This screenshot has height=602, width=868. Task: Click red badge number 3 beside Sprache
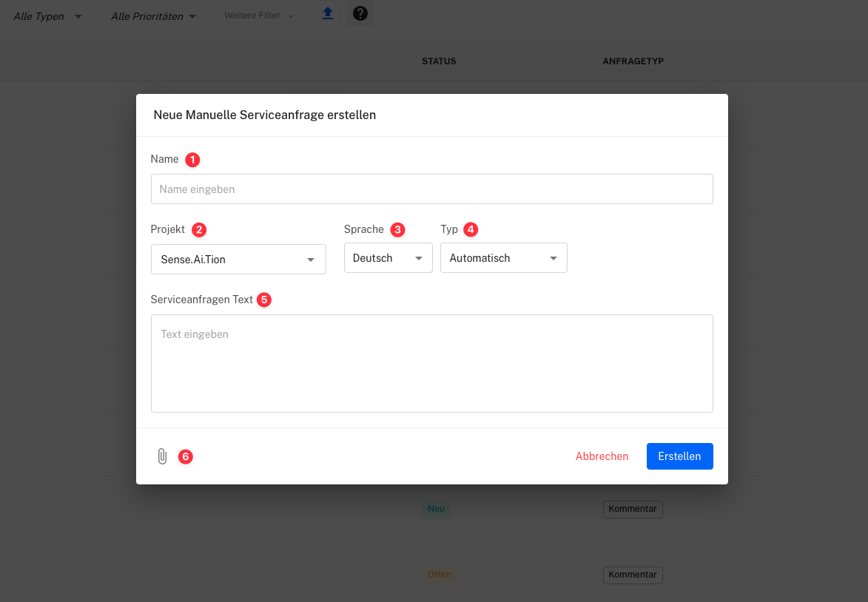(398, 230)
